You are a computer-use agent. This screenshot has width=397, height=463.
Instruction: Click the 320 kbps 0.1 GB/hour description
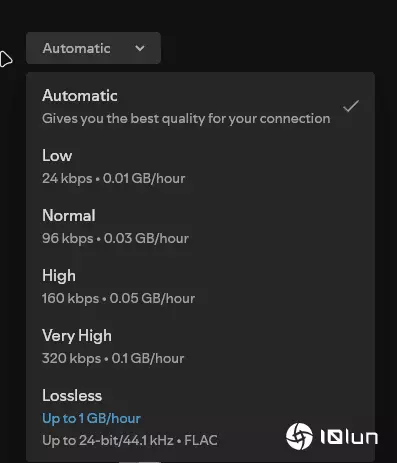click(x=113, y=359)
